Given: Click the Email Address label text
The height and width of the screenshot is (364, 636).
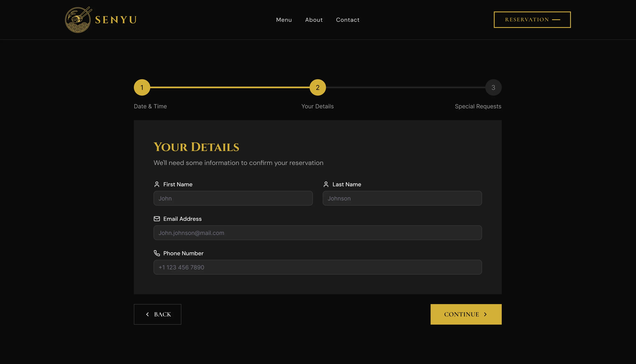Looking at the screenshot, I should coord(182,219).
